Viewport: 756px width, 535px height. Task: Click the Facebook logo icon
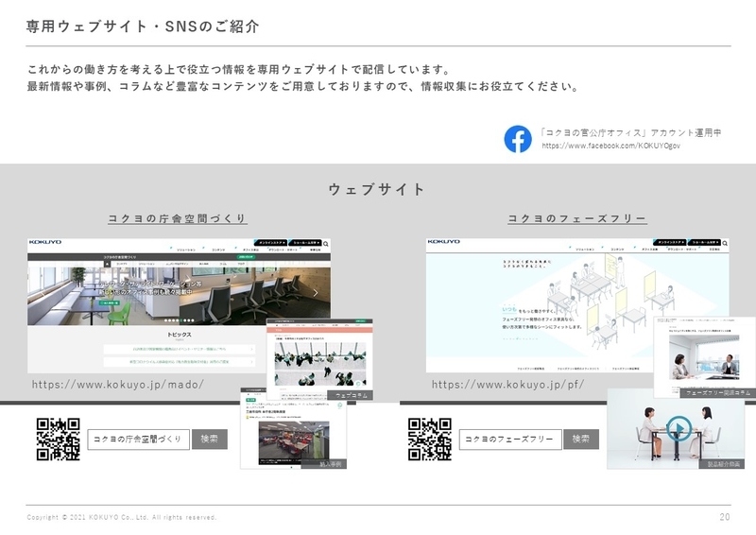[518, 139]
